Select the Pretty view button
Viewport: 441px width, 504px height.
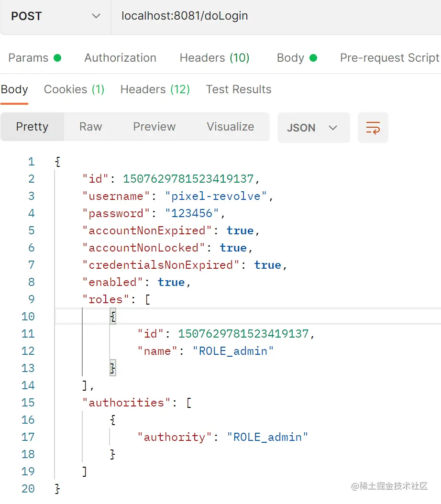coord(32,127)
